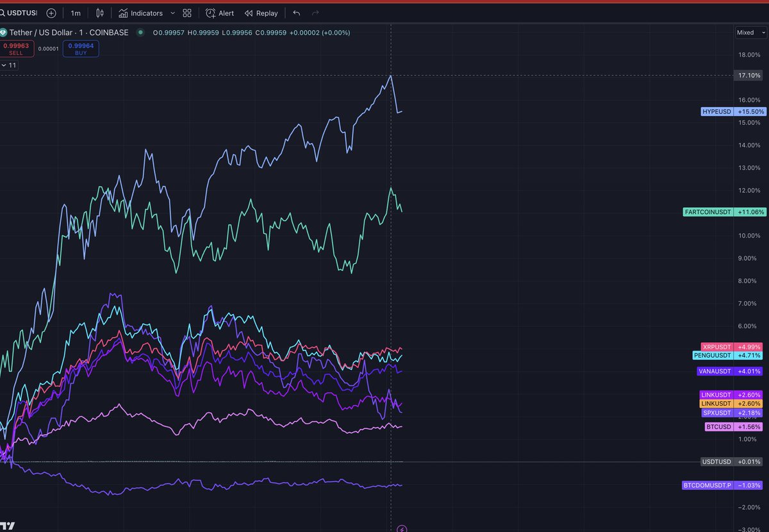Click the FARTCOINUSDT +11.06% scale label
This screenshot has height=532, width=769.
[x=724, y=212]
